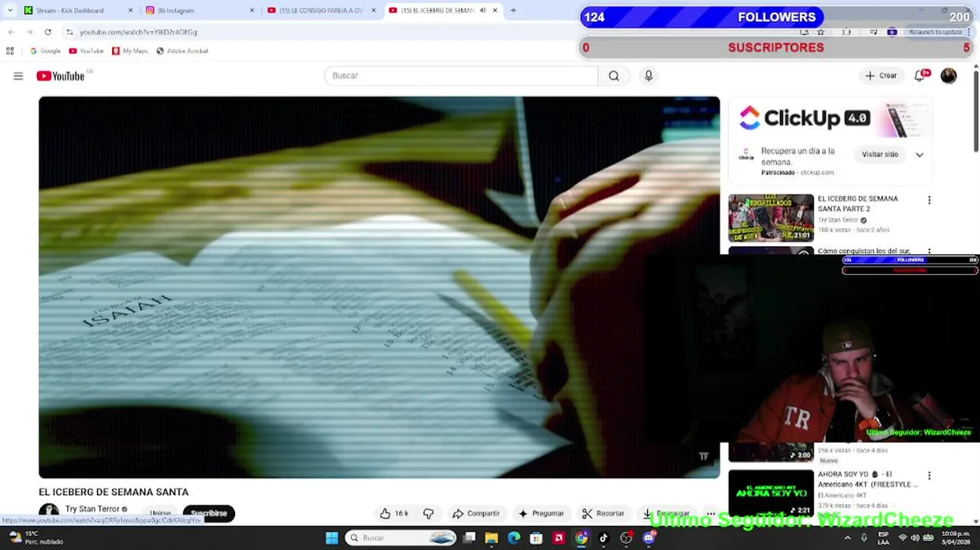This screenshot has height=550, width=980.
Task: Expand the ClickUp ad chevron
Action: [920, 154]
